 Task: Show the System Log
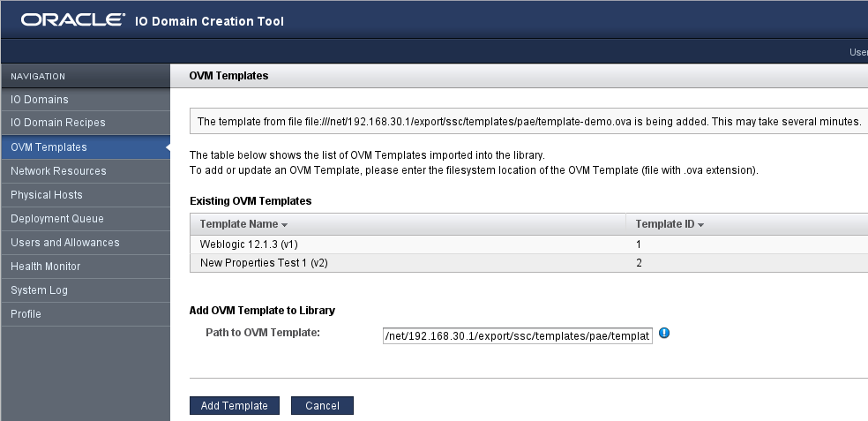tap(40, 290)
